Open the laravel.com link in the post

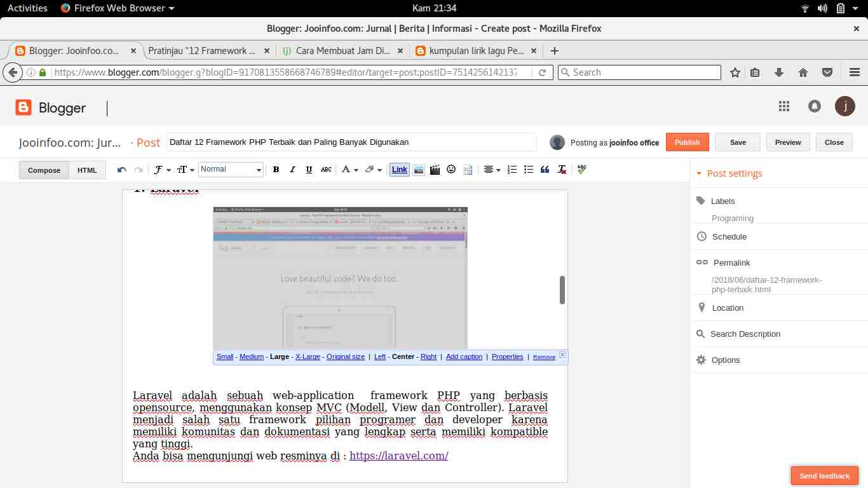point(399,456)
